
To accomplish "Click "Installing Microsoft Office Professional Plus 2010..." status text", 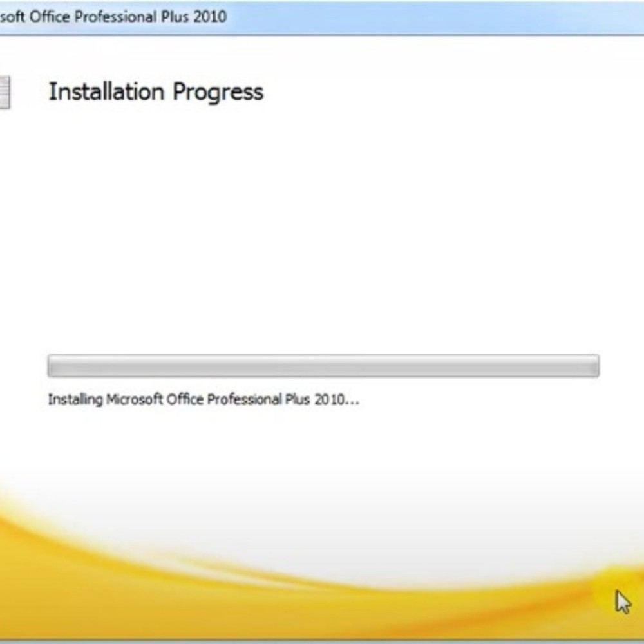I will pos(204,400).
